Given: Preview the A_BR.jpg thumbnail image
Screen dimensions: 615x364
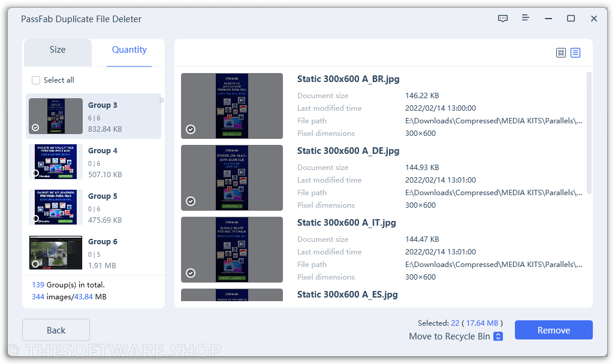Looking at the screenshot, I should [x=232, y=106].
